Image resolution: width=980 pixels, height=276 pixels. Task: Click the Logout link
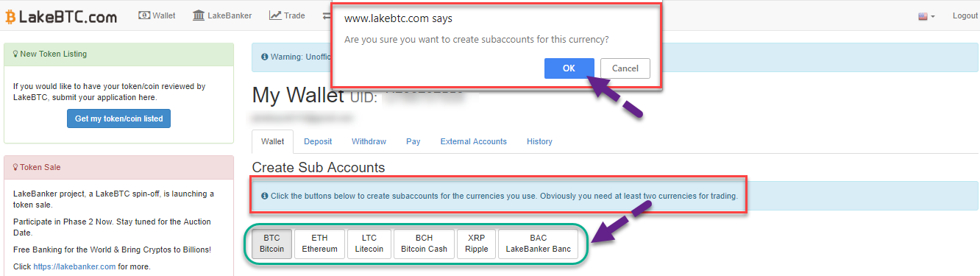pyautogui.click(x=965, y=16)
